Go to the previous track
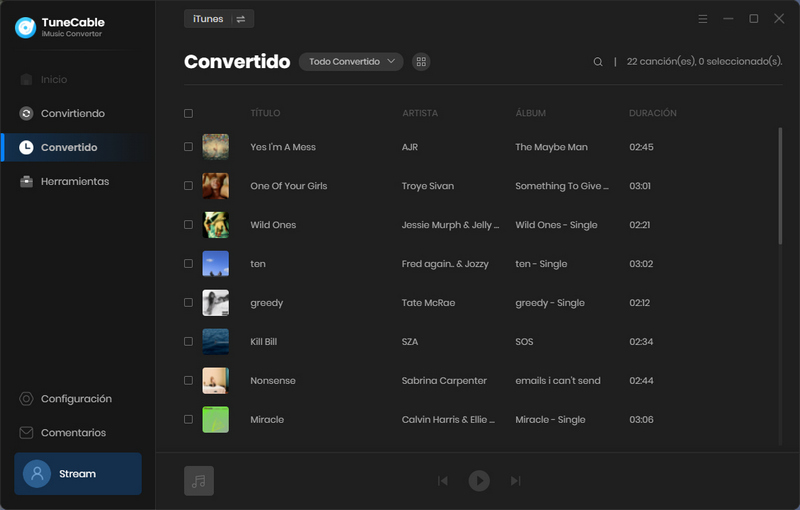 point(443,481)
